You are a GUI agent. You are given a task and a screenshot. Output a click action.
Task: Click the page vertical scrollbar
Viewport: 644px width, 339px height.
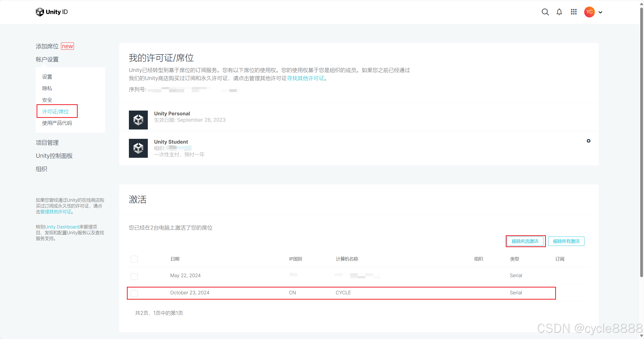tap(641, 141)
